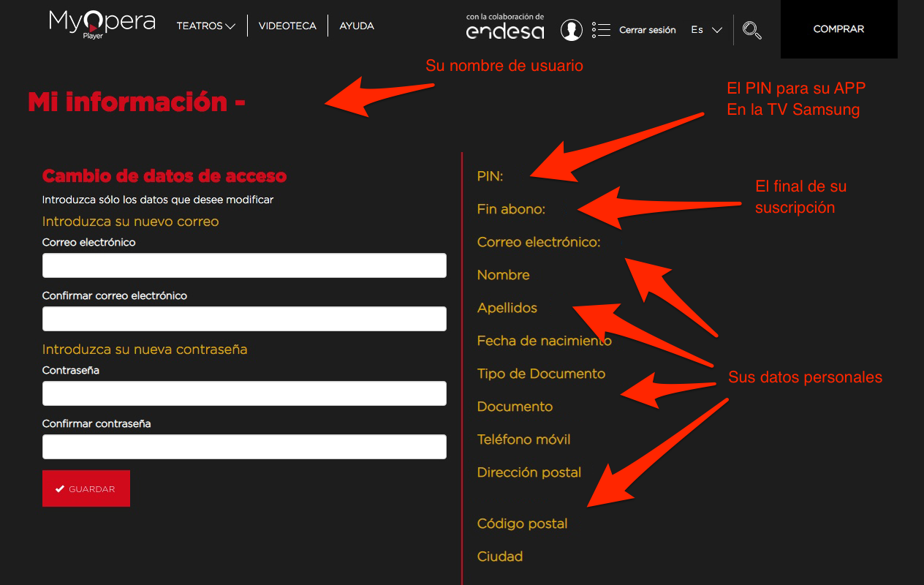The height and width of the screenshot is (585, 924).
Task: Open the Ayuda menu item
Action: tap(357, 26)
